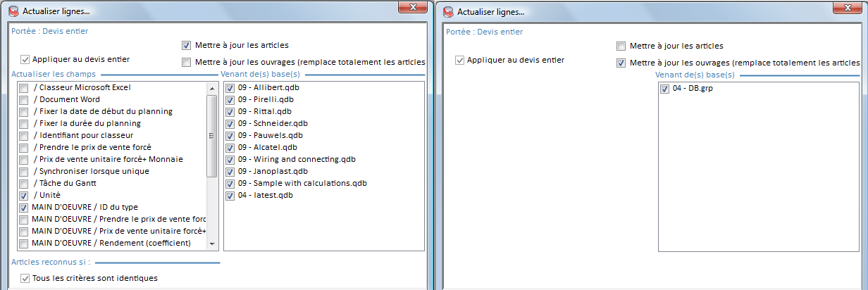Screen dimensions: 868x290
Task: Uncheck the '09 - Allibert.qdb' database
Action: [230, 88]
